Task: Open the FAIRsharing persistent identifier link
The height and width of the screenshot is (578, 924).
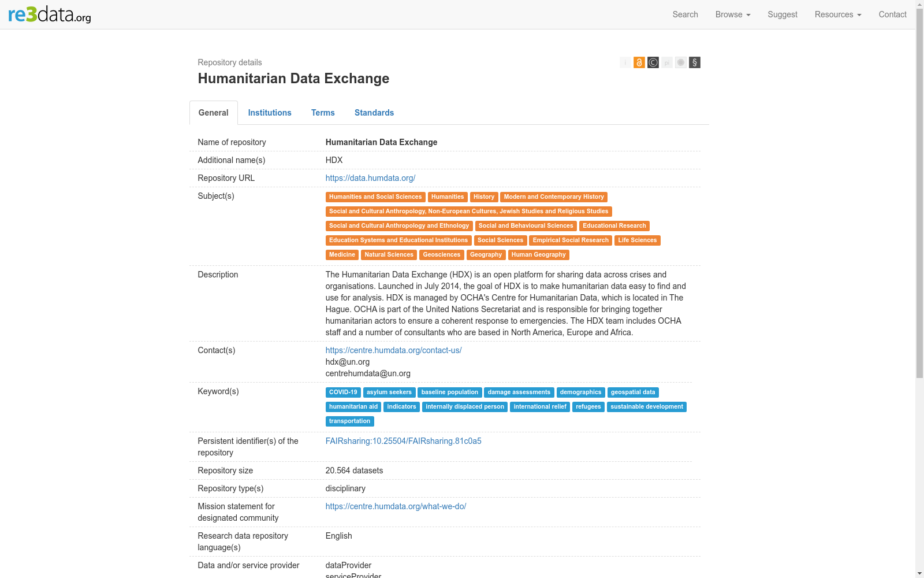Action: coord(403,441)
